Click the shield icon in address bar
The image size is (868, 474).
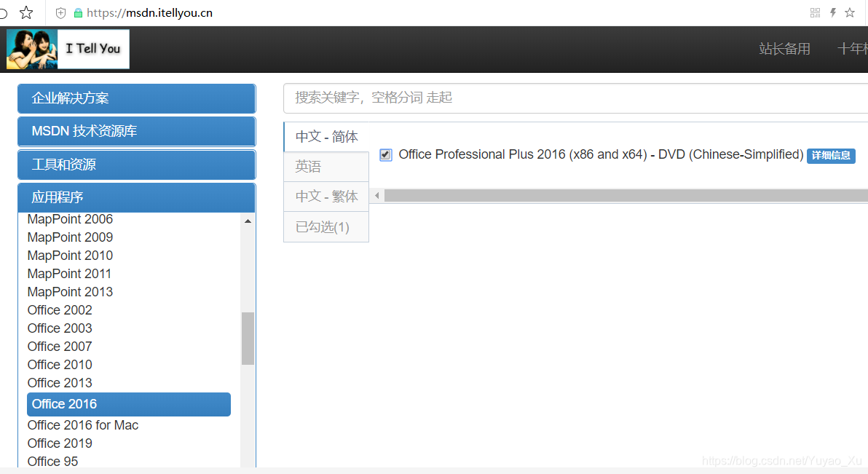tap(61, 12)
